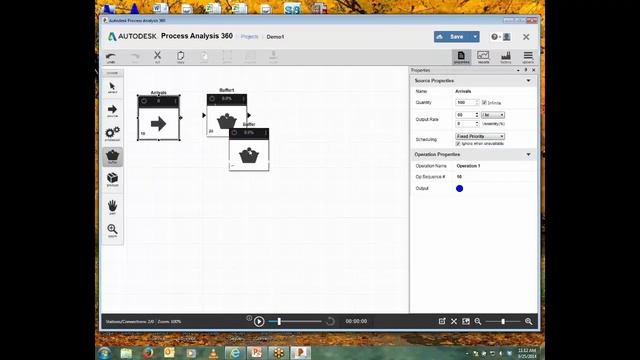Pick the Source arrow tool in palette
This screenshot has width=640, height=360.
tap(112, 111)
